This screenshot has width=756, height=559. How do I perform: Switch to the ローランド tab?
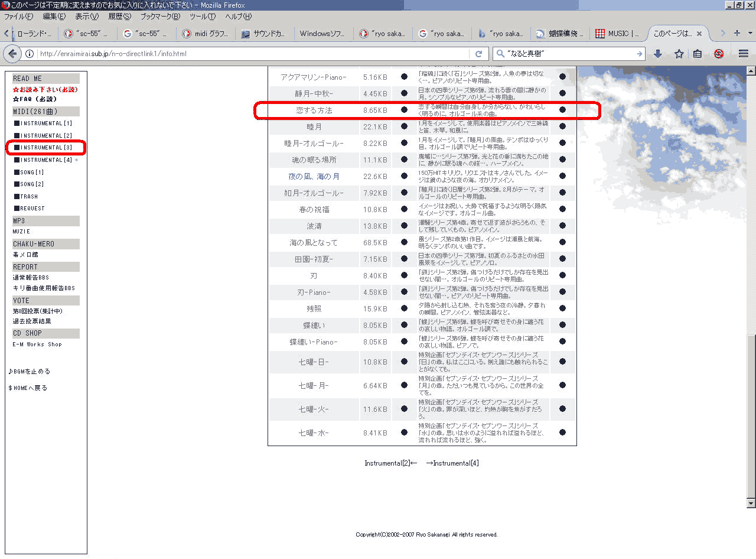point(34,34)
